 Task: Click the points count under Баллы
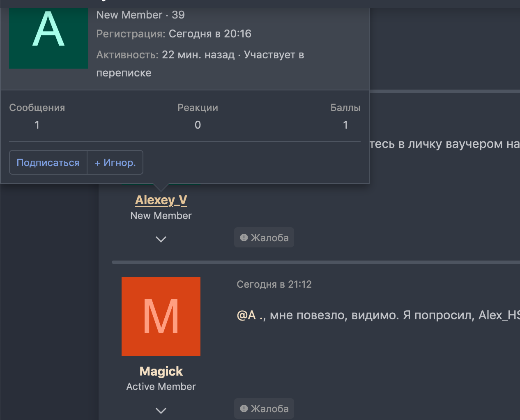[x=345, y=125]
